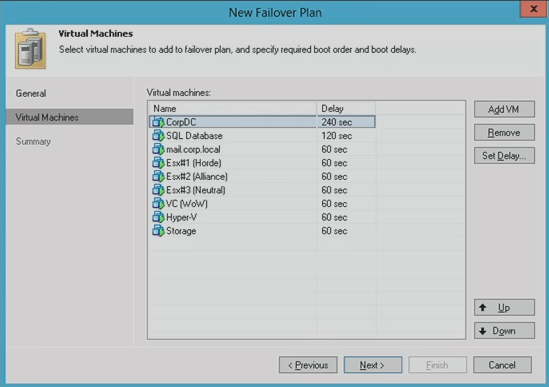This screenshot has height=387, width=549.
Task: Click the VM icon beside SQL Database
Action: tap(158, 136)
